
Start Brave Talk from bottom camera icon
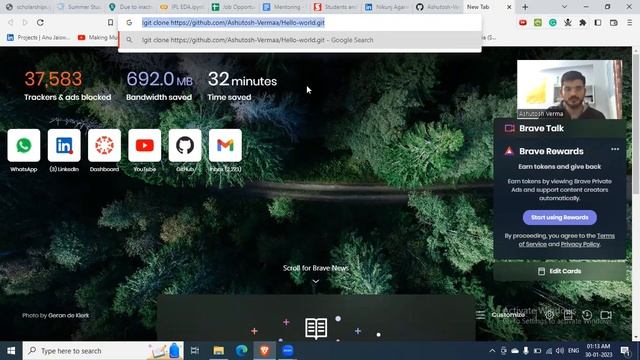pos(606,315)
